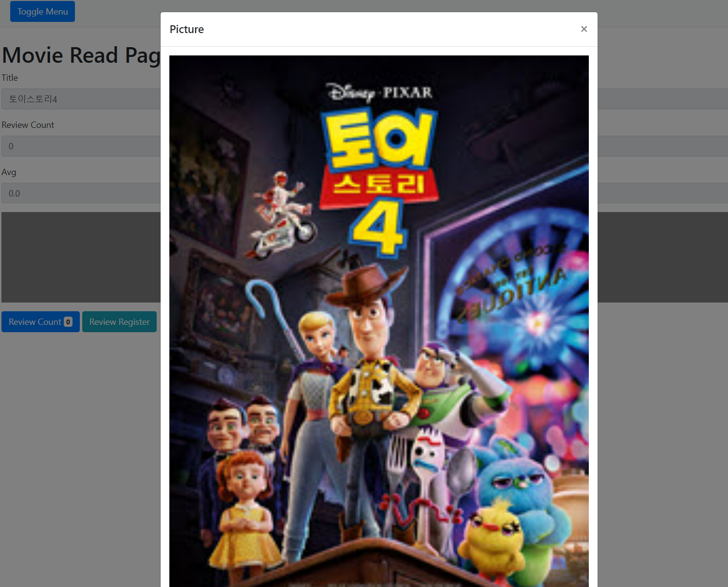The image size is (728, 587).
Task: Click the 0 badge on Review Count button
Action: (68, 322)
